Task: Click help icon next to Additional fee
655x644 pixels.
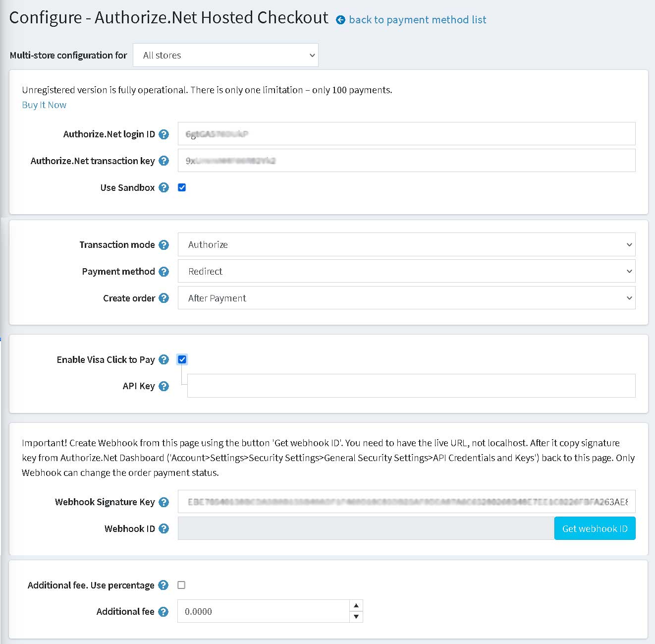Action: pos(164,612)
